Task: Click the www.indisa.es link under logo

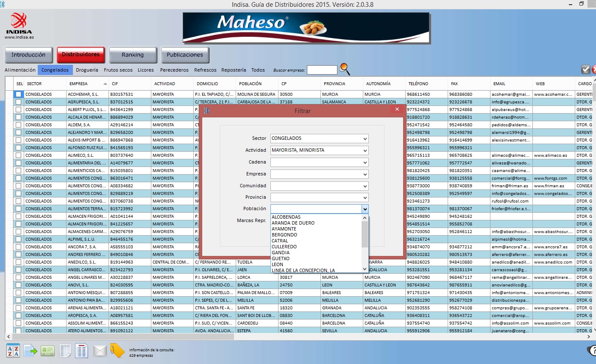Action: (19, 37)
